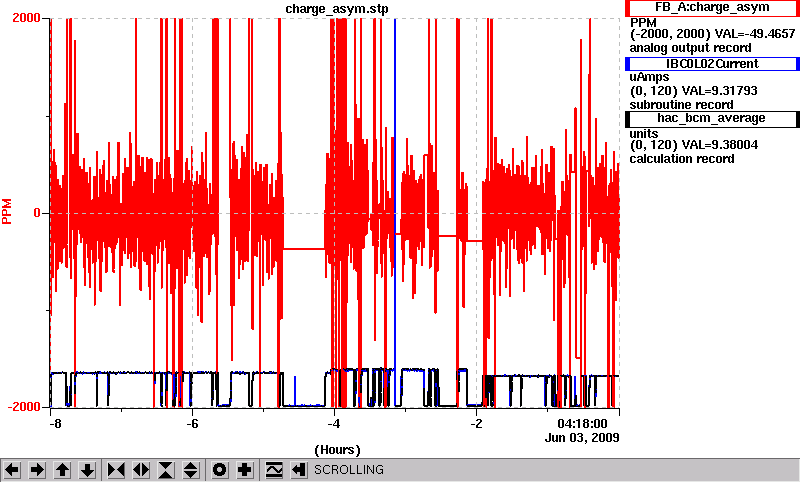Zoom out horizontally with outward-facing triangles icon
The height and width of the screenshot is (482, 800).
tap(141, 470)
